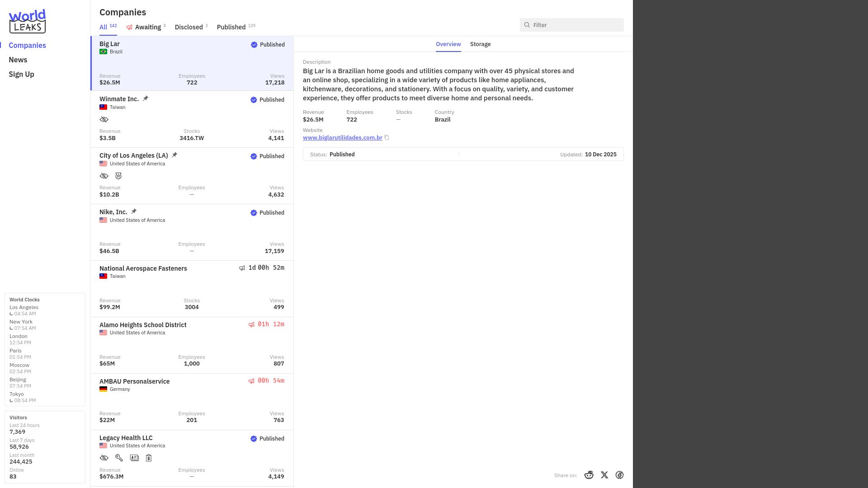Click the eye-slash icon under Legacy Health LLC
Viewport: 868px width, 488px height.
pyautogui.click(x=104, y=458)
